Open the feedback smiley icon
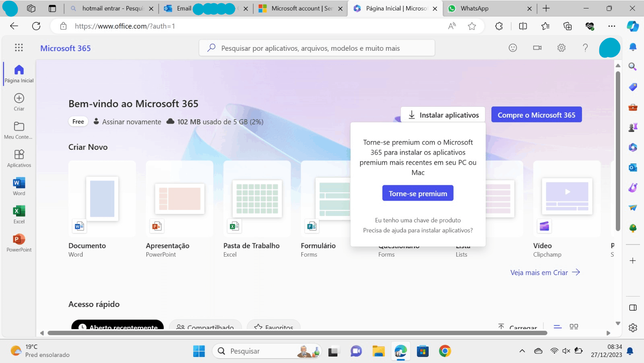Image resolution: width=644 pixels, height=363 pixels. point(513,48)
